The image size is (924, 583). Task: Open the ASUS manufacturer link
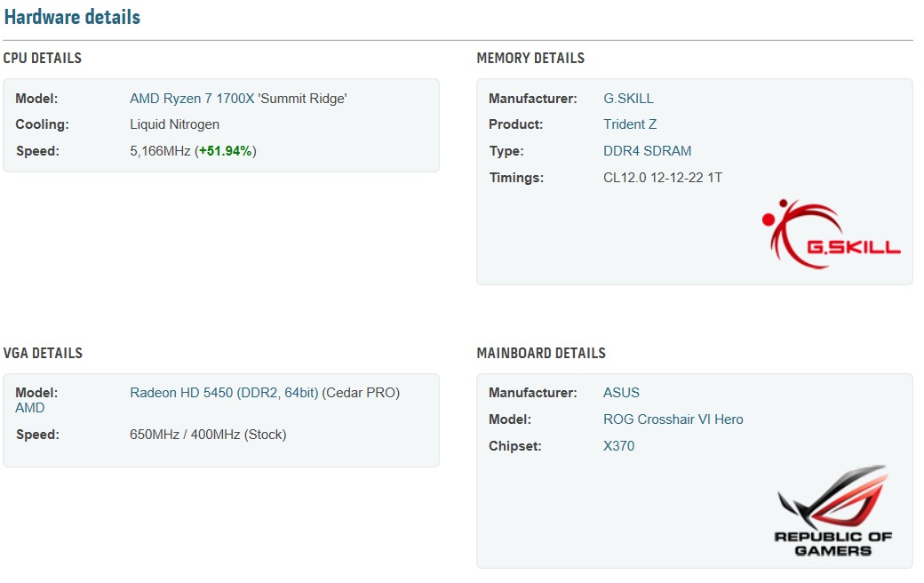pyautogui.click(x=621, y=393)
